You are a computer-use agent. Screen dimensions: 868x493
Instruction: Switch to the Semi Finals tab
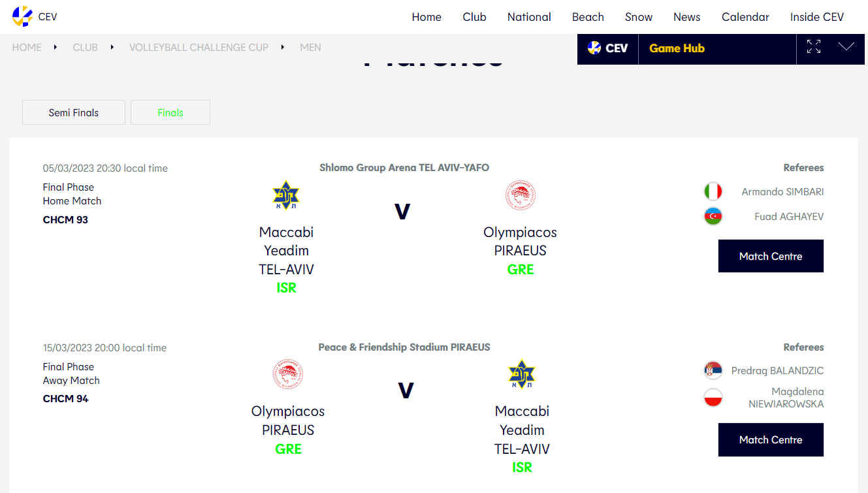[x=74, y=112]
